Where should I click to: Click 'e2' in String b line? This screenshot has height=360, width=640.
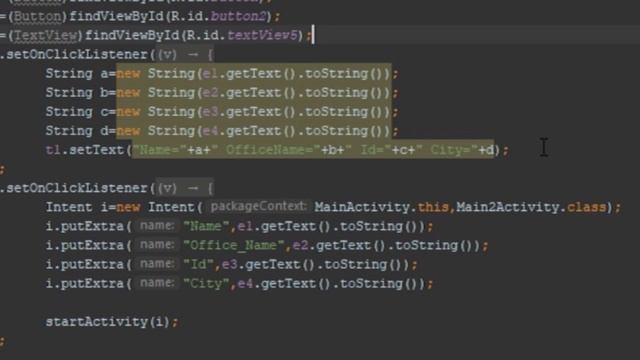[210, 93]
